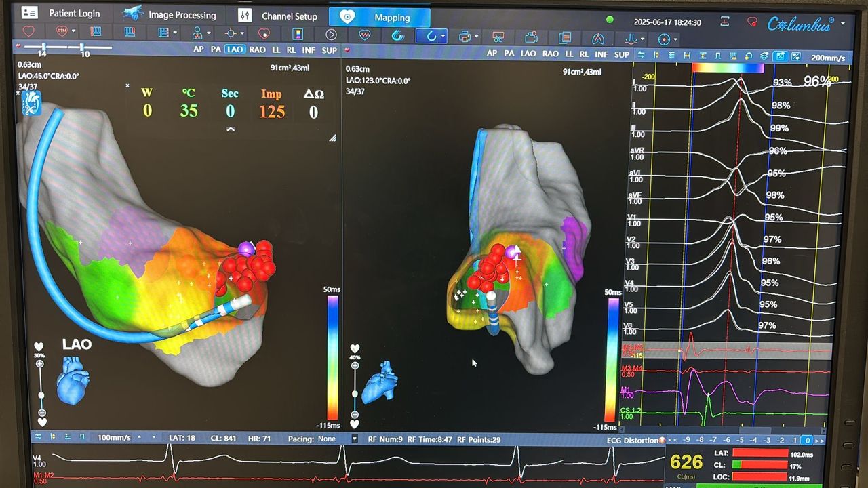Click the 100mm/s sweep speed control

click(x=113, y=438)
